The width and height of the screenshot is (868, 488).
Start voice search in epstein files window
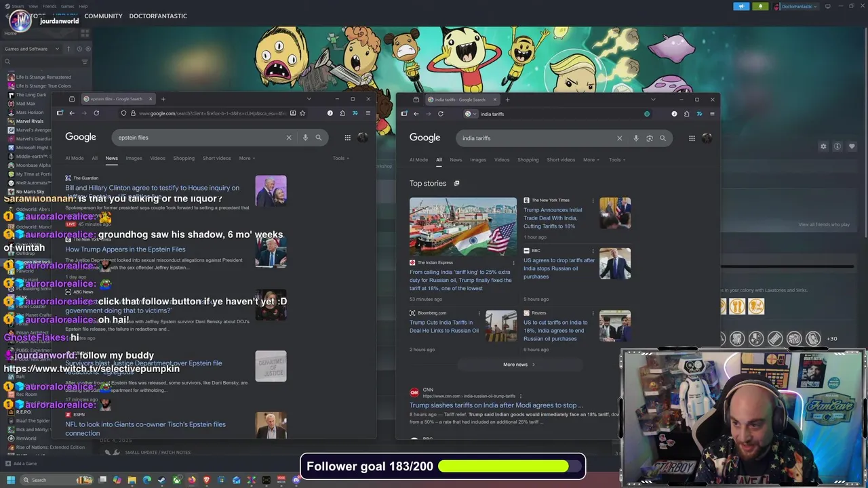point(305,138)
